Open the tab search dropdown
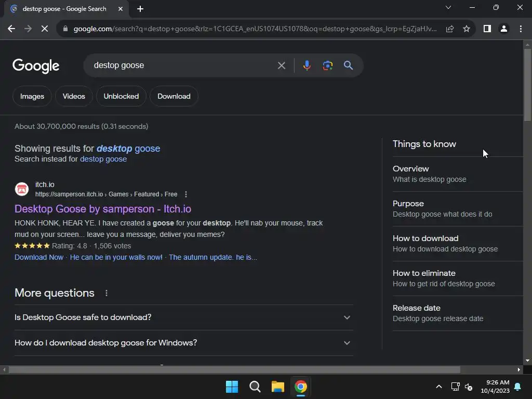 click(448, 7)
